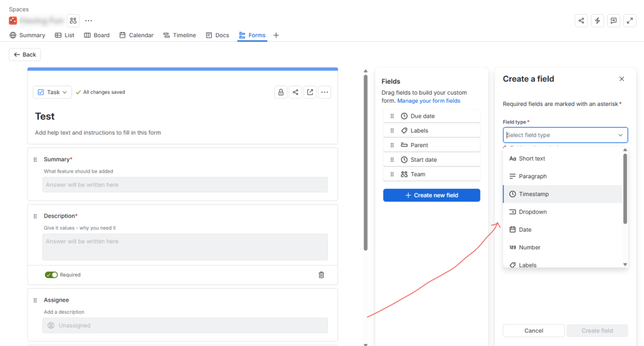Click drag handle of Parent field
This screenshot has height=346, width=644.
(x=392, y=145)
